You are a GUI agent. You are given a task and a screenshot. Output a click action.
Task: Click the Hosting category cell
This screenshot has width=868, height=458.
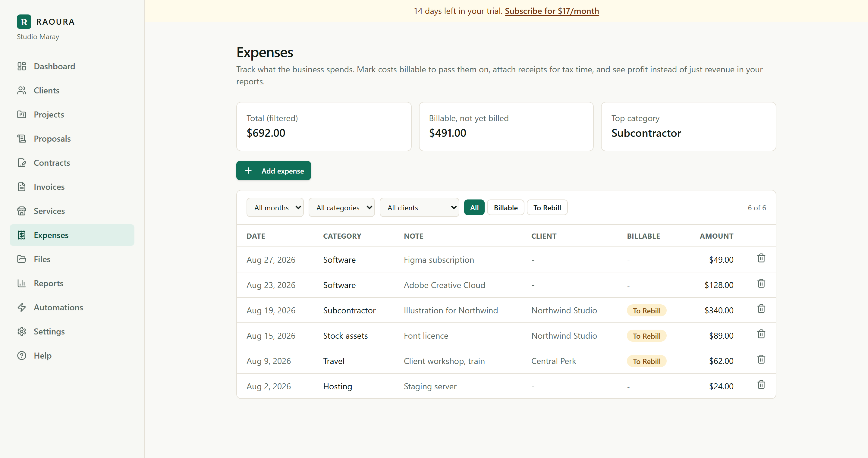[338, 386]
